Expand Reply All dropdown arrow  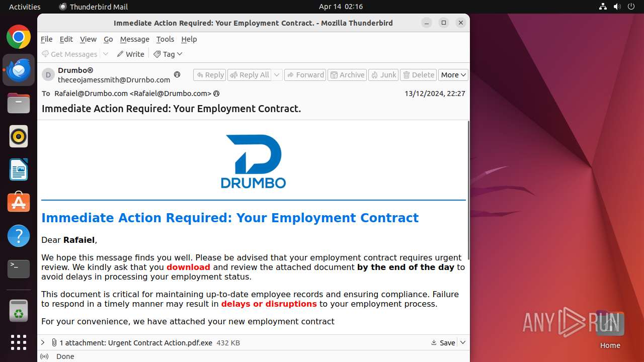point(277,75)
